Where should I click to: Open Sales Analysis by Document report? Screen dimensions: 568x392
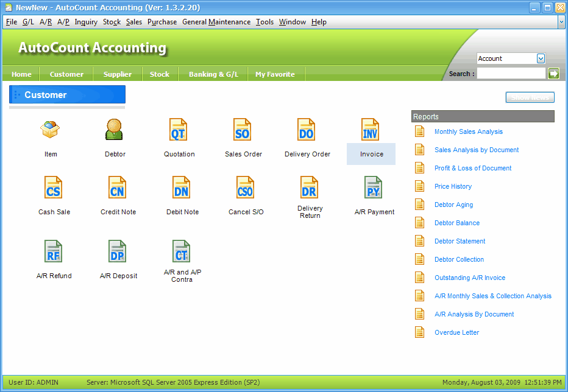477,150
